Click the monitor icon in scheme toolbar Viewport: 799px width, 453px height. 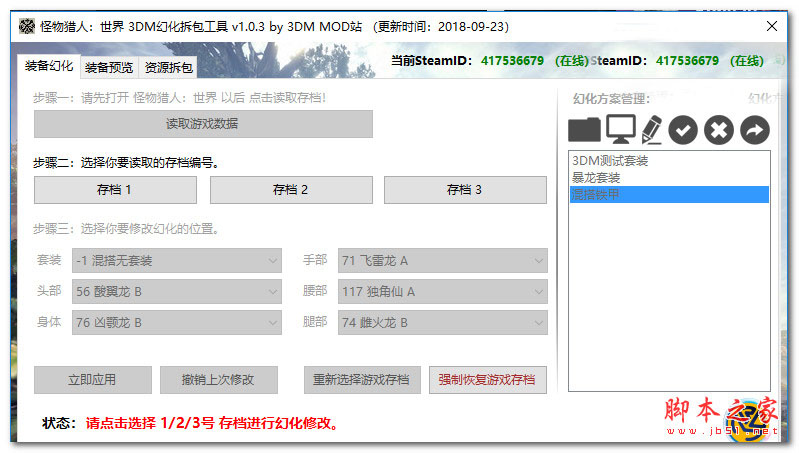pos(621,129)
